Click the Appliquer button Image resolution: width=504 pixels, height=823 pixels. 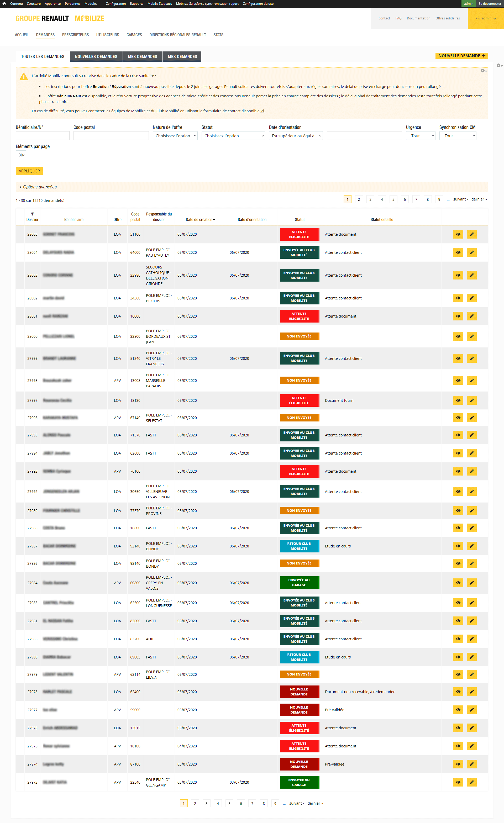[x=29, y=171]
